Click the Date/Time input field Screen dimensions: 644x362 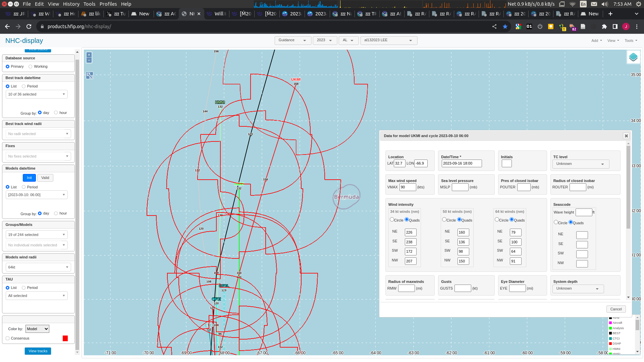[462, 163]
